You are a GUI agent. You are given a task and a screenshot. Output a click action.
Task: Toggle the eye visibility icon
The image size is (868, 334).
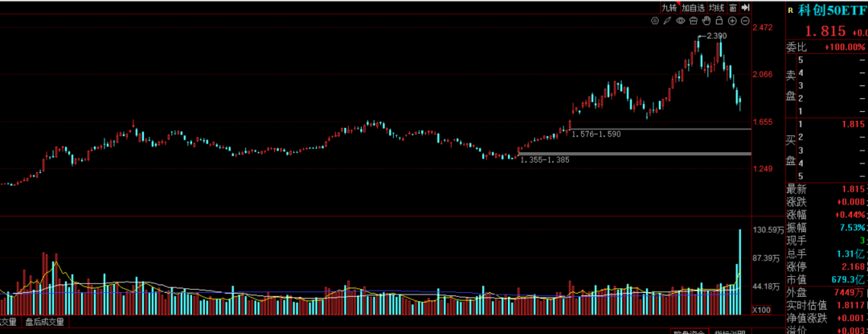point(681,21)
